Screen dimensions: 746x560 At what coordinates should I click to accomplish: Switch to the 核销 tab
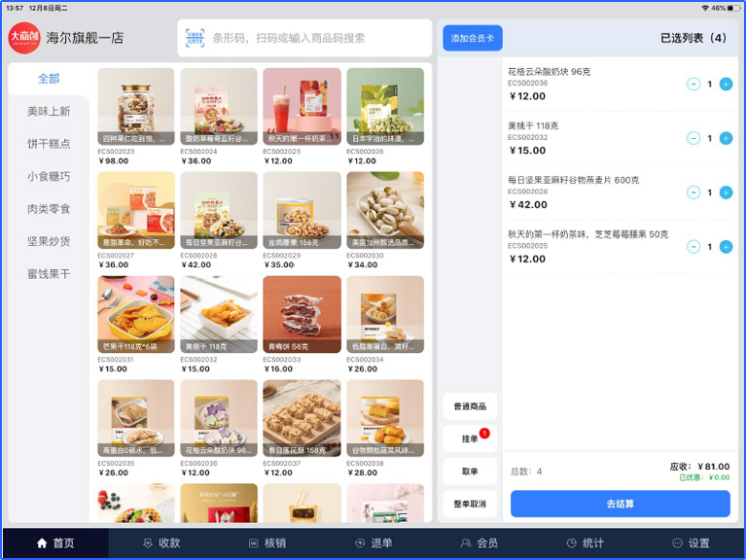[x=267, y=542]
